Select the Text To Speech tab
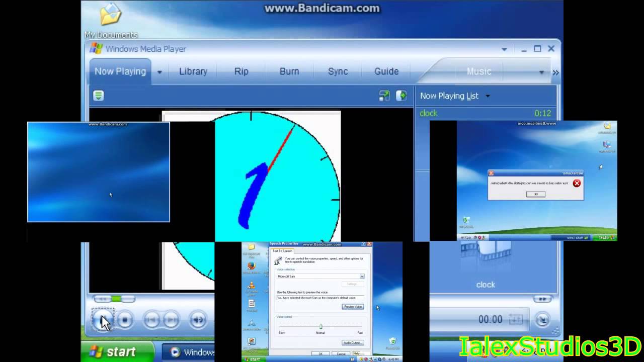The image size is (644, 362). (x=282, y=251)
